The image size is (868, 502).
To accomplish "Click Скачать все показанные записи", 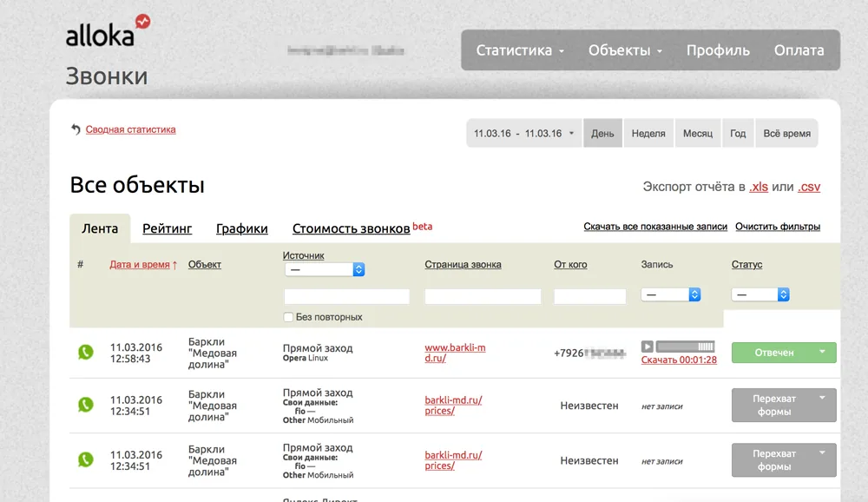I will click(655, 227).
